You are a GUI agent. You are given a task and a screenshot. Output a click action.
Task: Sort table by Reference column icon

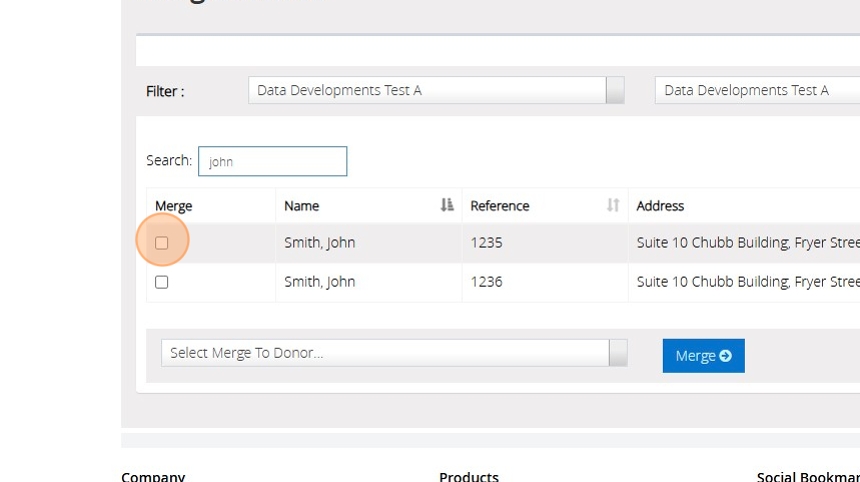tap(613, 205)
